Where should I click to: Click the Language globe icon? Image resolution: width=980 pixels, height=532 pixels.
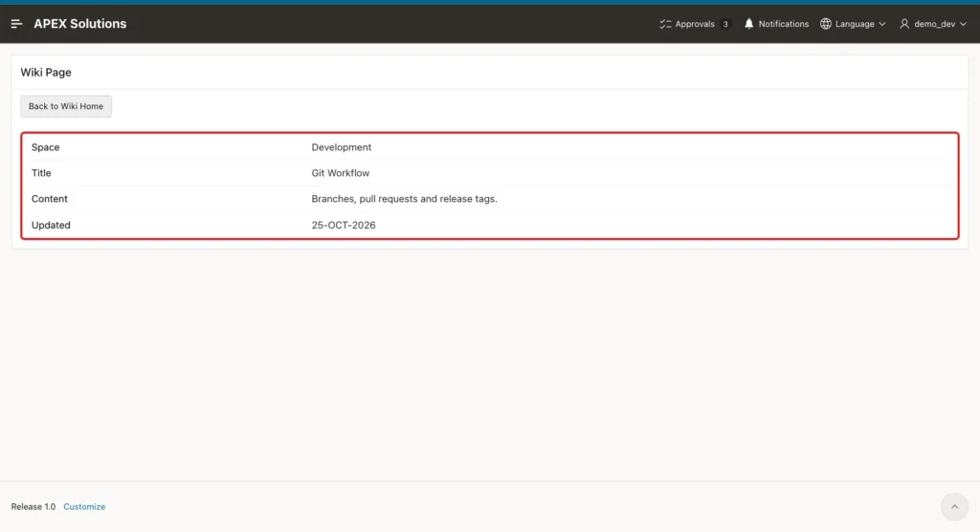pyautogui.click(x=826, y=24)
